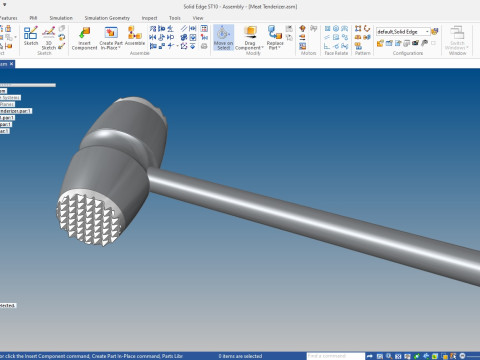Open the configuration dropdown default, Solid Edge
The height and width of the screenshot is (360, 480).
403,32
